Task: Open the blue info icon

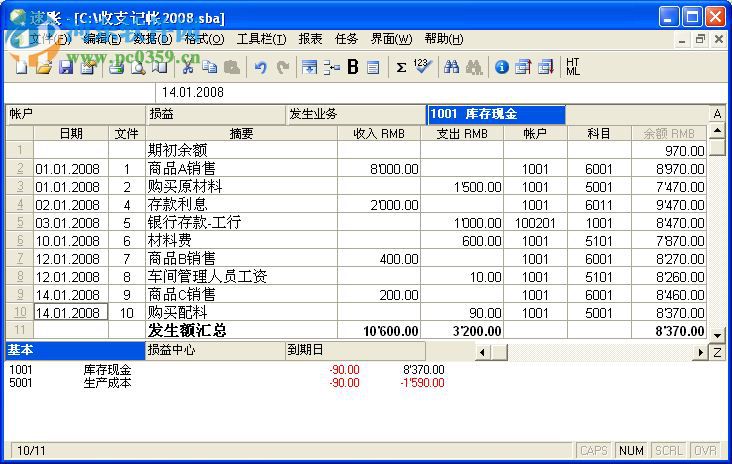Action: [501, 67]
